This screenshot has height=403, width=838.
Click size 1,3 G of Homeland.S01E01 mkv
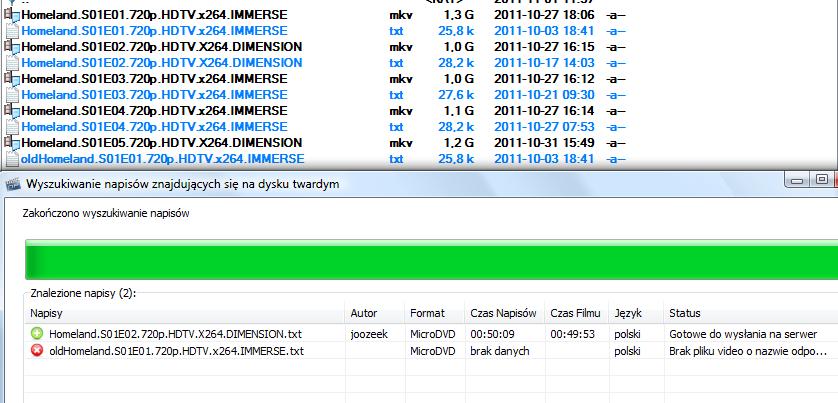(459, 16)
